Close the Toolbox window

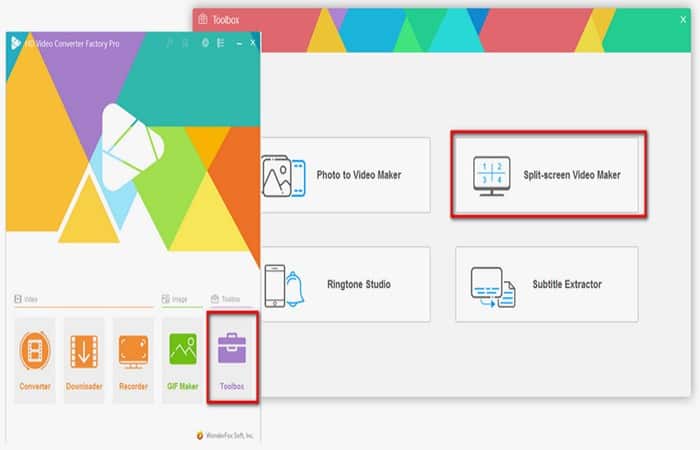pos(683,20)
